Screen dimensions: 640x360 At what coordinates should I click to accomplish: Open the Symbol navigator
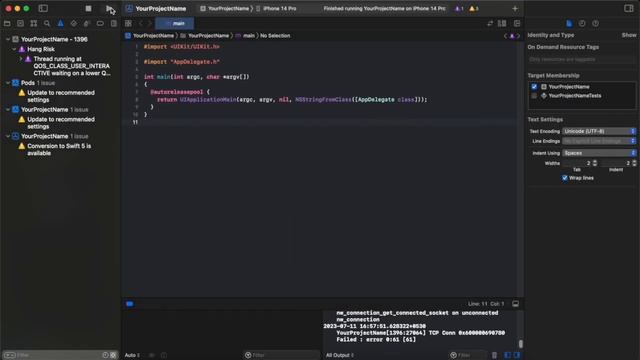33,24
